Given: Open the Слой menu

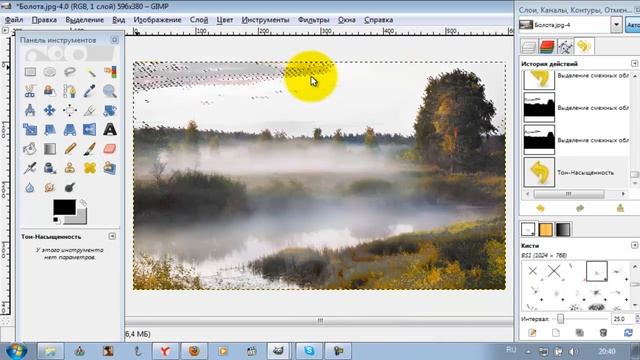Looking at the screenshot, I should click(199, 20).
